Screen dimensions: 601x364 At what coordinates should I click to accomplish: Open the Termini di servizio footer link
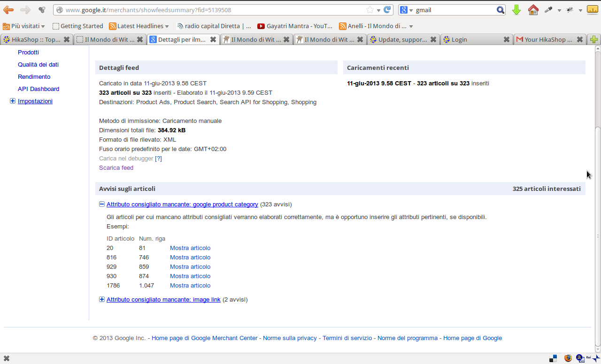pos(347,338)
